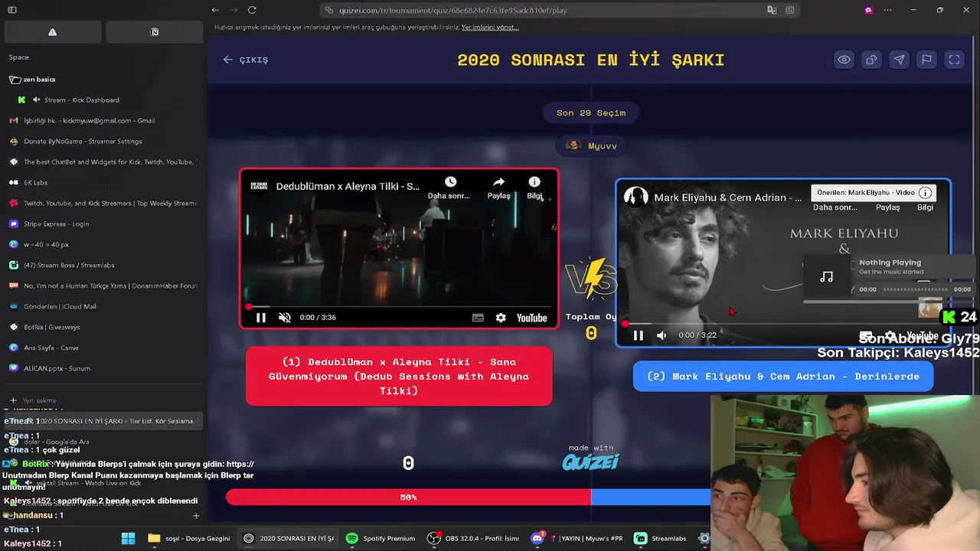Open the external link share icon

coord(871,60)
